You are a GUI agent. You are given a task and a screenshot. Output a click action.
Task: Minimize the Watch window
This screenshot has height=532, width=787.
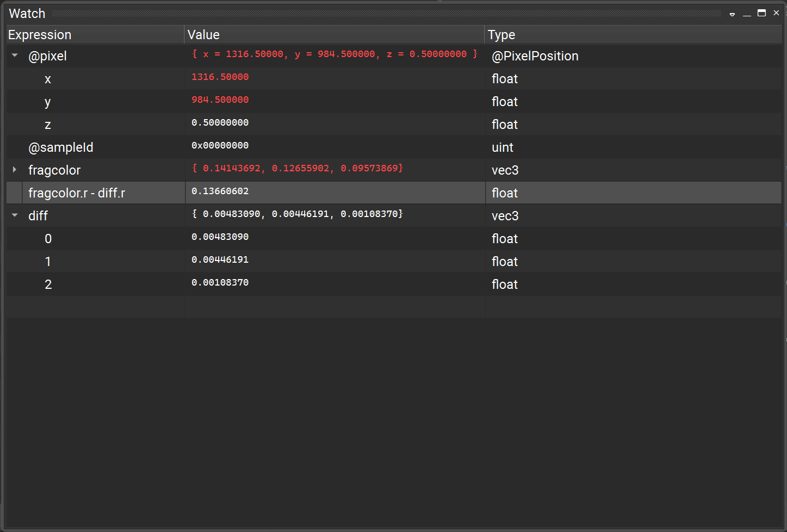point(747,13)
